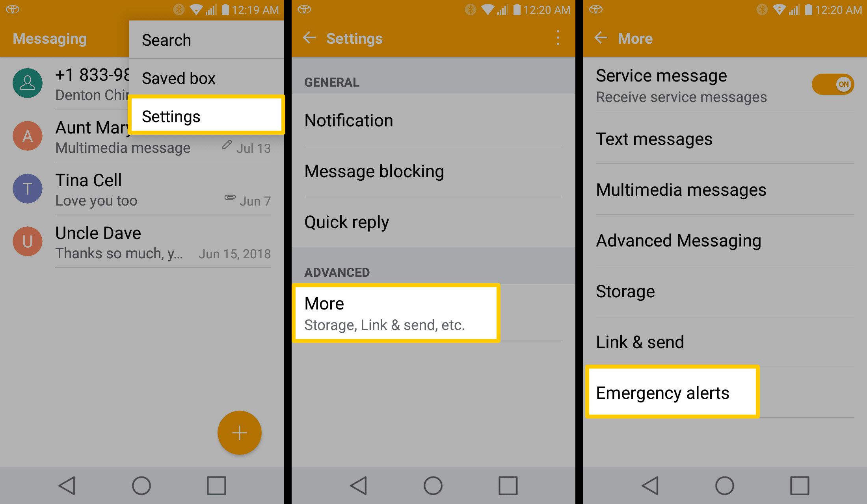Open the three-dot menu in Settings
Image resolution: width=867 pixels, height=504 pixels.
point(558,38)
